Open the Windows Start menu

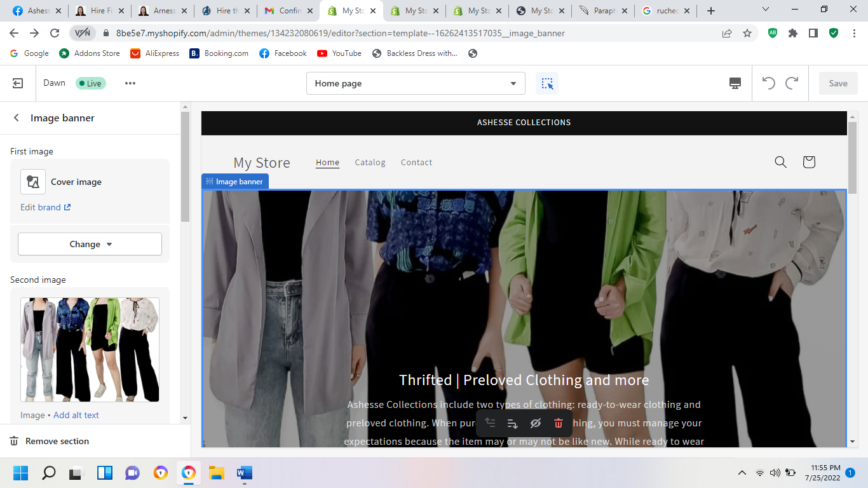pos(21,473)
